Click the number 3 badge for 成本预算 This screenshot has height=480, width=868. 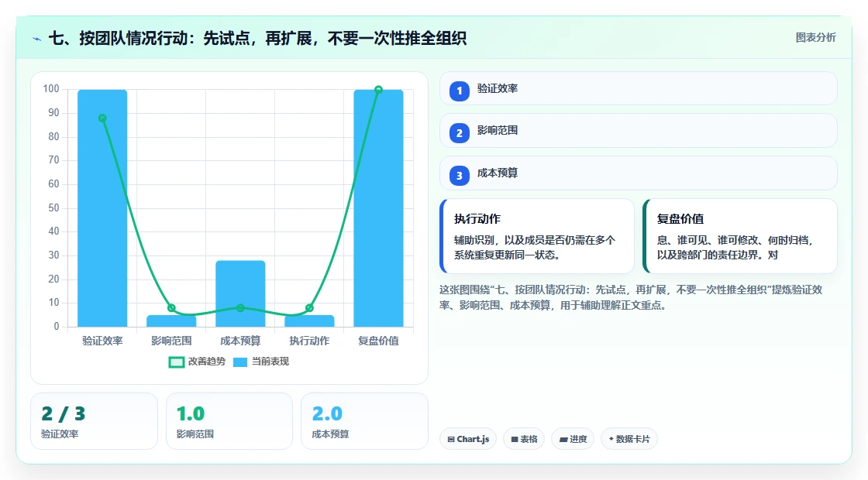(x=459, y=175)
